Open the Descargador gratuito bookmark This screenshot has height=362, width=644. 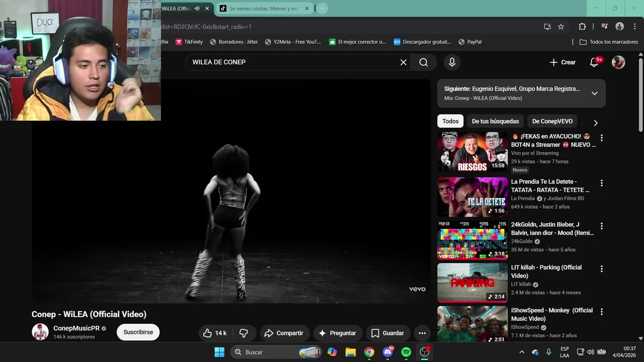click(x=423, y=42)
